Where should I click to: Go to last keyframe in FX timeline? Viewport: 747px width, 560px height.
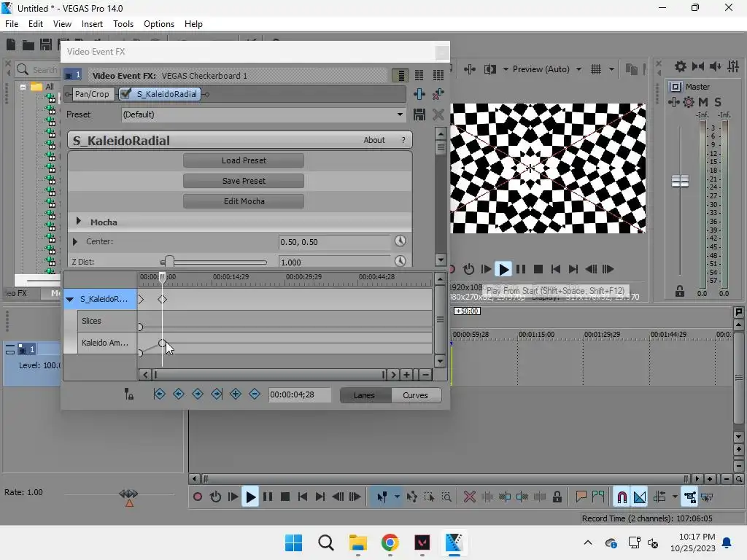tap(217, 394)
